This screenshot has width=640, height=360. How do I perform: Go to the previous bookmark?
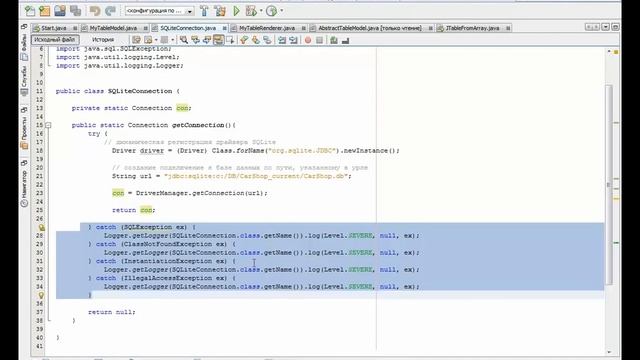tap(244, 40)
